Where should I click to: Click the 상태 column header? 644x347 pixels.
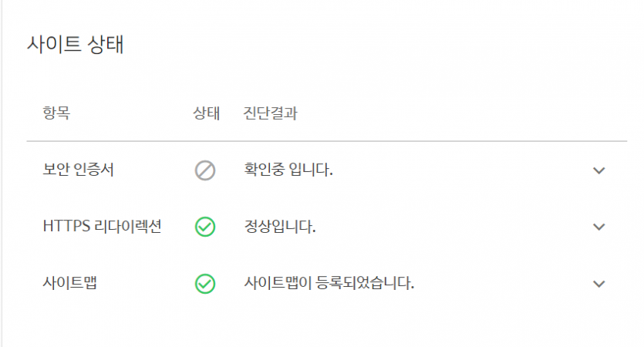[207, 113]
